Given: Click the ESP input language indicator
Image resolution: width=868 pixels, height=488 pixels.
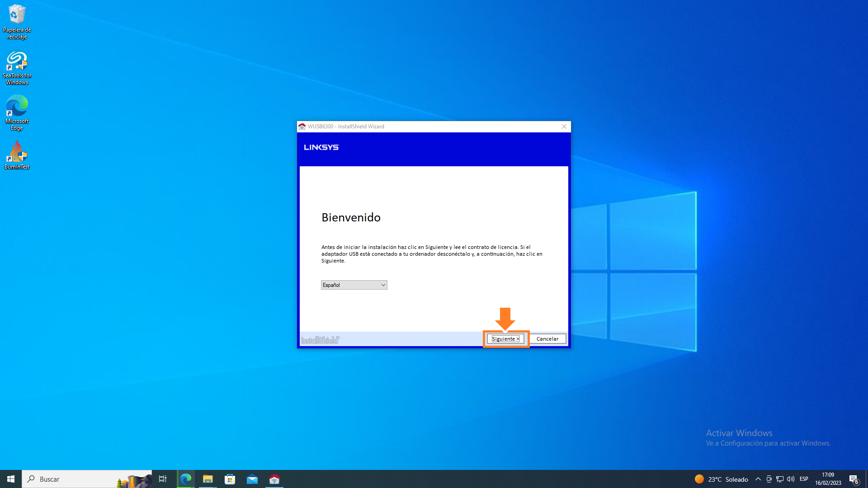Looking at the screenshot, I should 804,479.
